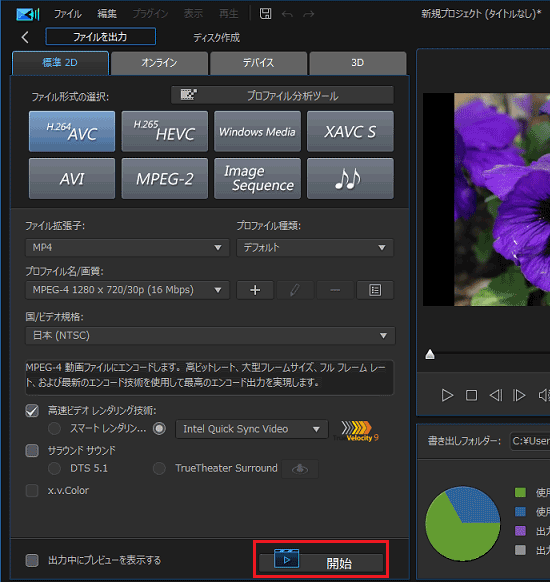Click the ファイルを出力 button

tap(101, 37)
